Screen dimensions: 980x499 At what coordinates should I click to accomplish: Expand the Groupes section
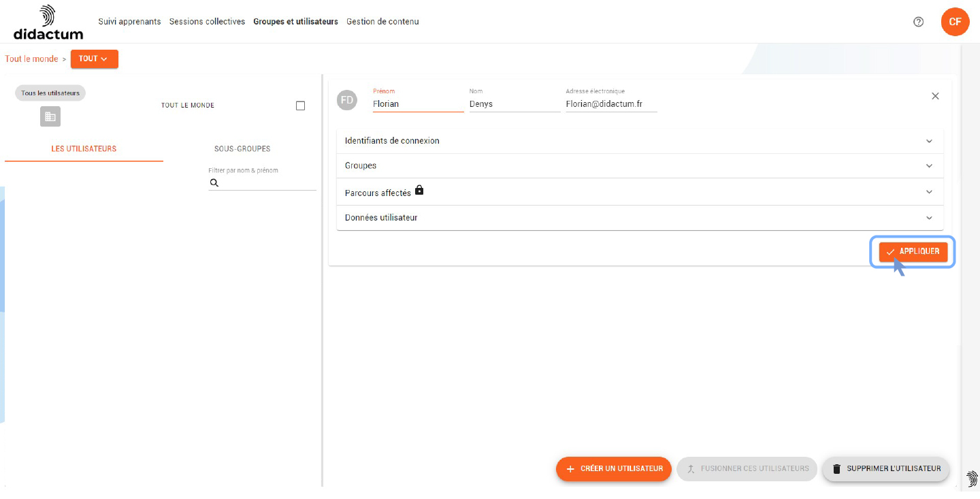(640, 165)
